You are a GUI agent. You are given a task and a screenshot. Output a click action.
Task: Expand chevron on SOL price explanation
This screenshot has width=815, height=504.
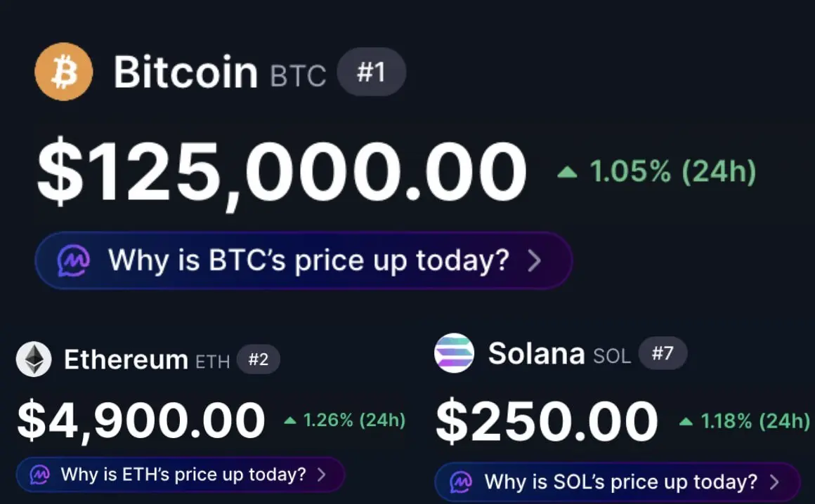click(x=774, y=482)
